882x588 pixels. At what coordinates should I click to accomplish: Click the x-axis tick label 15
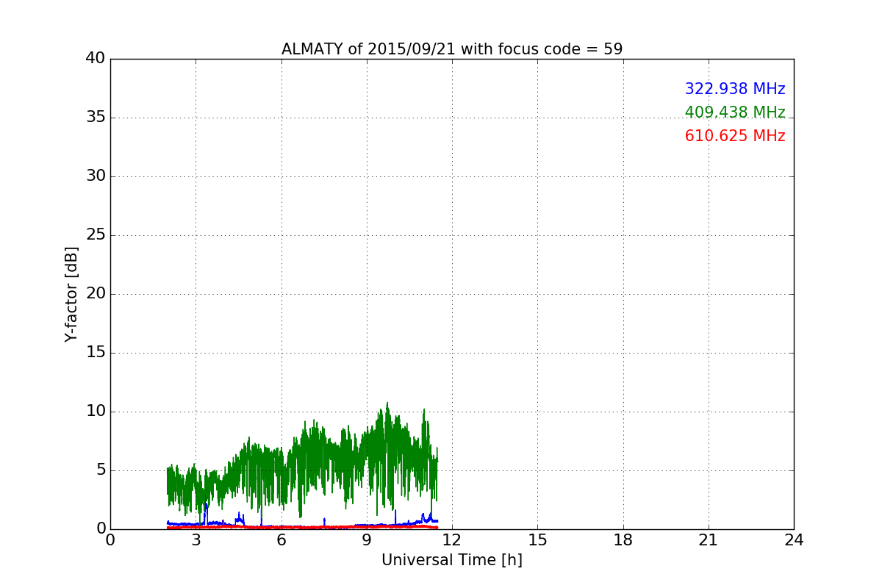537,540
